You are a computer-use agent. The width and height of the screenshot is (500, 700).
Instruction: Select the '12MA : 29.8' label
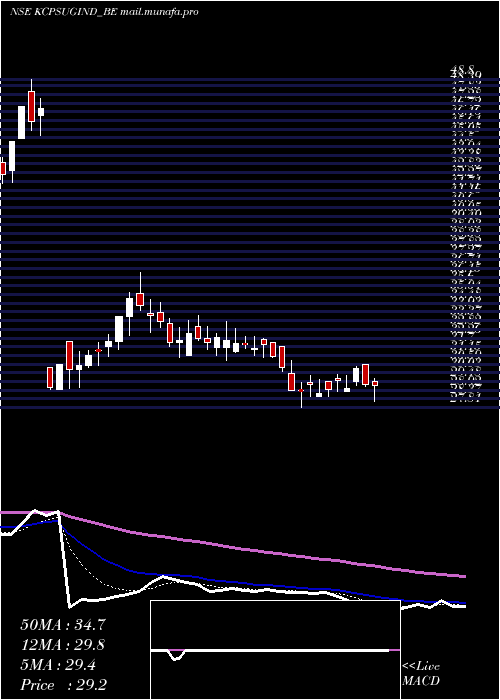pyautogui.click(x=63, y=645)
